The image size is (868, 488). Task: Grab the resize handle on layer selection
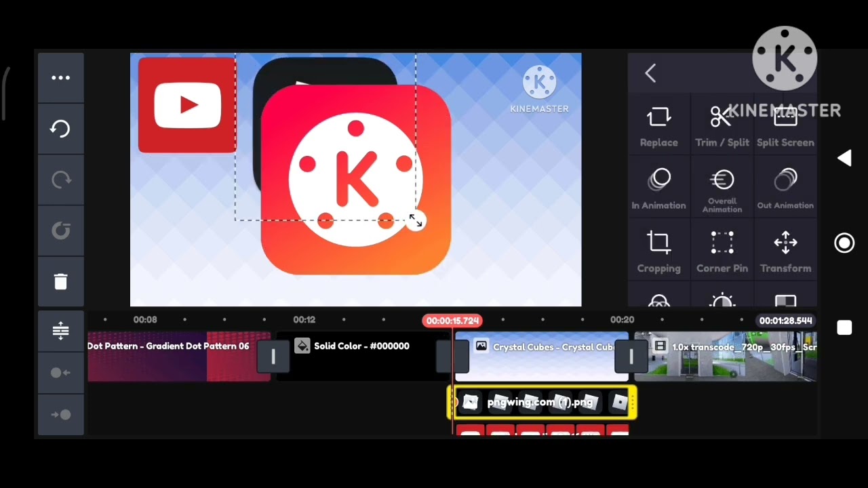416,221
